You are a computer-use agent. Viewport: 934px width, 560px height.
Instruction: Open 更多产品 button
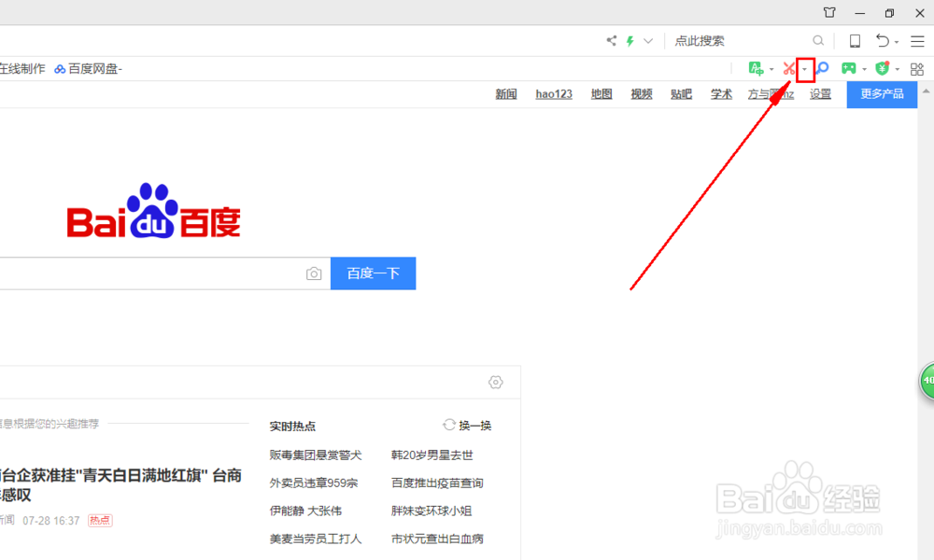(882, 93)
